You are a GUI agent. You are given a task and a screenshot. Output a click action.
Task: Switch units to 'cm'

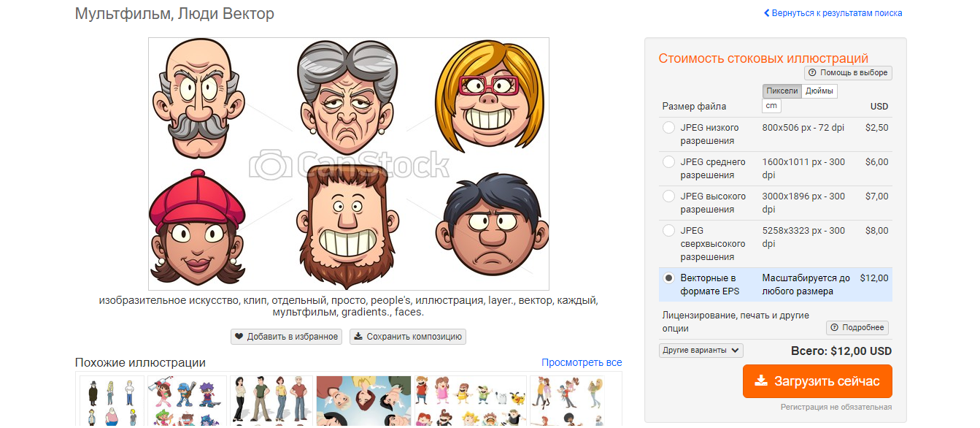772,106
